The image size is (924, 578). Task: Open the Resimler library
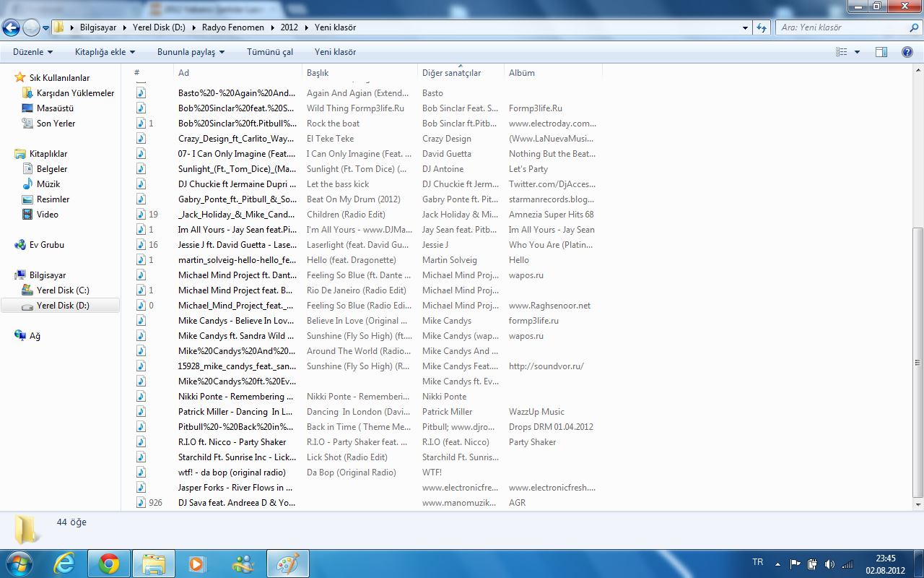point(53,199)
